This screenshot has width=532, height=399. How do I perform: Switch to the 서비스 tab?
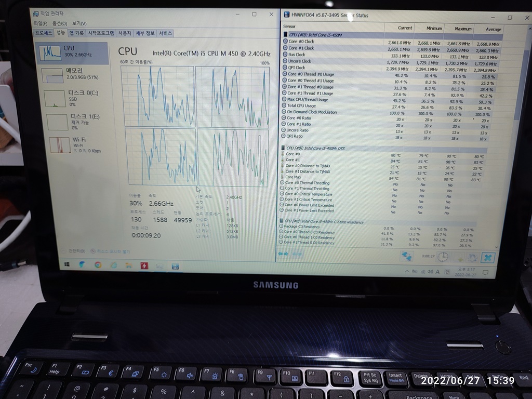tap(165, 33)
